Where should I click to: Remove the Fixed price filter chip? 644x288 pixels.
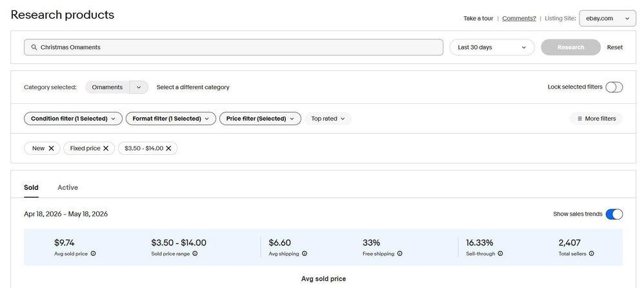click(106, 149)
